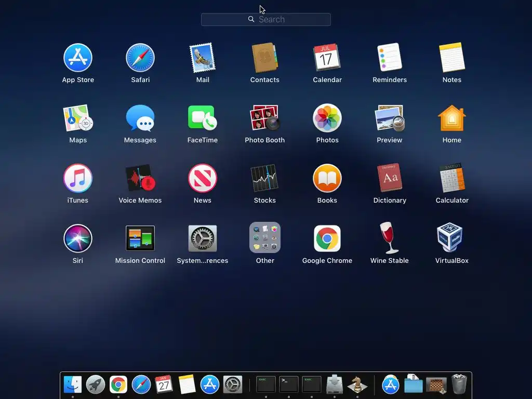Launch Photo Booth
This screenshot has height=399, width=532.
point(264,118)
